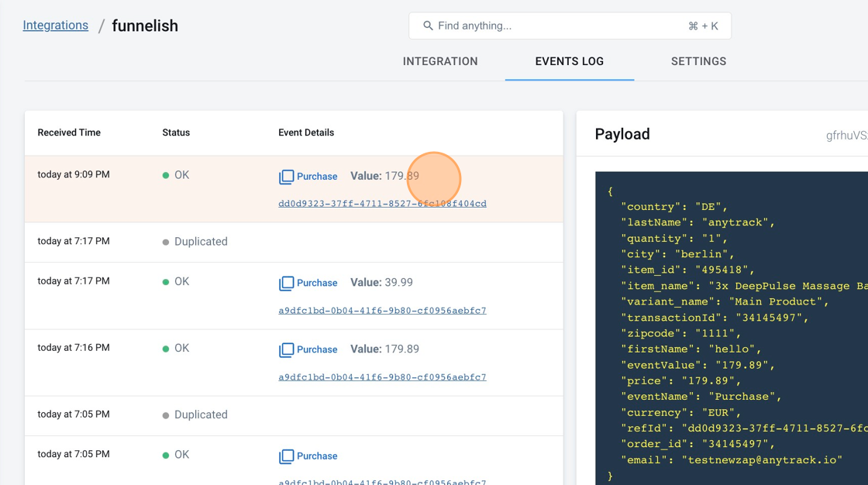Viewport: 868px width, 485px height.
Task: Click the OK status in the 9:09 PM row
Action: [x=175, y=175]
